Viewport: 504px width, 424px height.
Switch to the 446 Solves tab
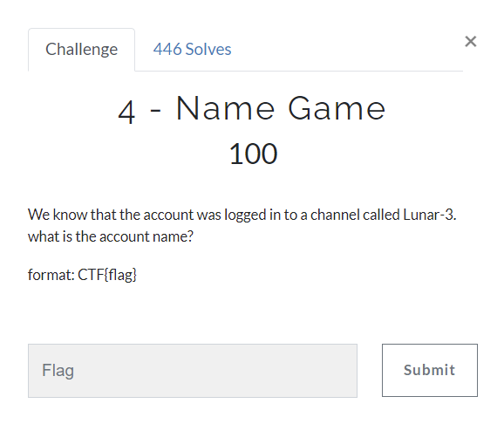[x=192, y=50]
